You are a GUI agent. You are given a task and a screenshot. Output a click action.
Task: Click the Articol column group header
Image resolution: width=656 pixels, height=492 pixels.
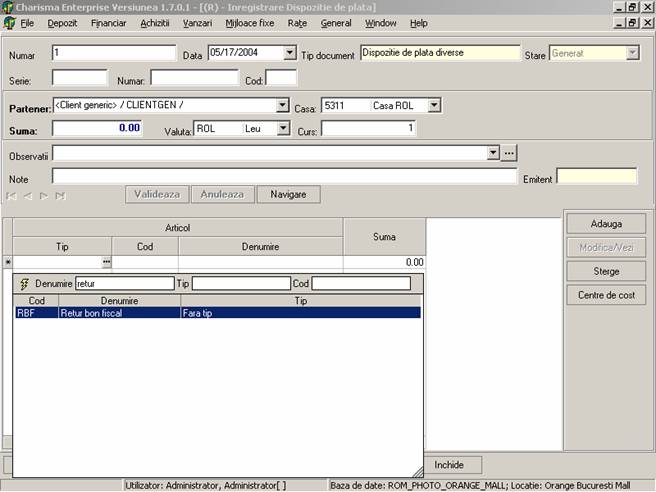(178, 228)
